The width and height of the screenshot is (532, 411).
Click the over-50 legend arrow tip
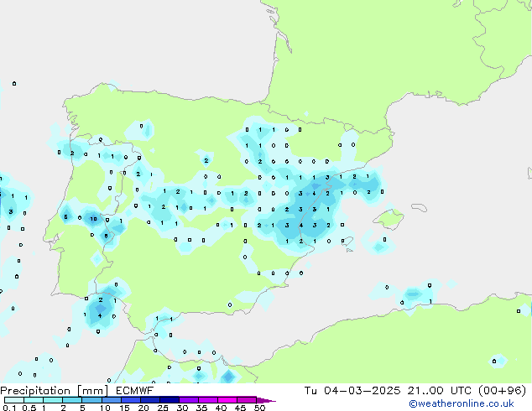click(x=266, y=400)
